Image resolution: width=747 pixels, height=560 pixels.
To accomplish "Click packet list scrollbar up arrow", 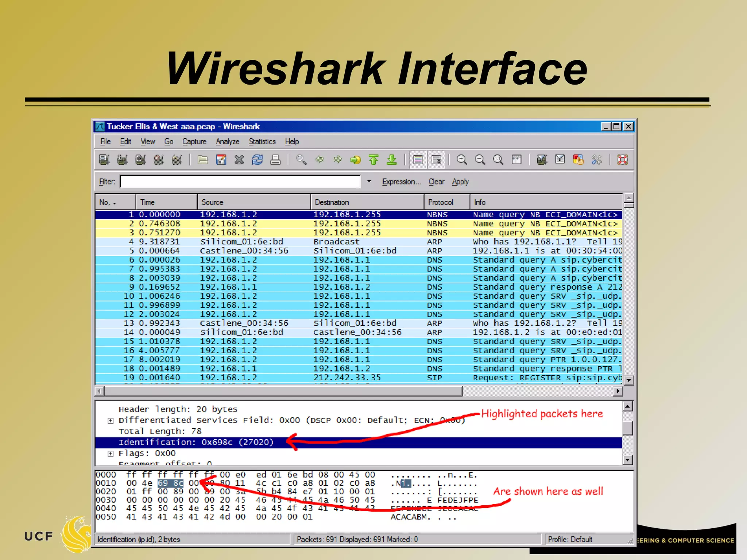I will pyautogui.click(x=628, y=198).
